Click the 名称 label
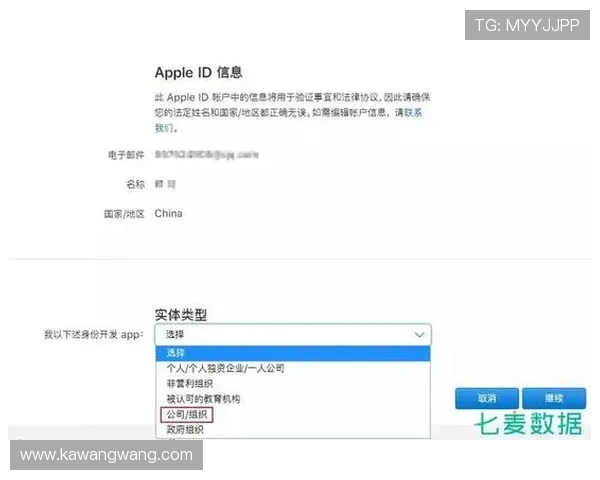The image size is (600, 480). tap(135, 184)
